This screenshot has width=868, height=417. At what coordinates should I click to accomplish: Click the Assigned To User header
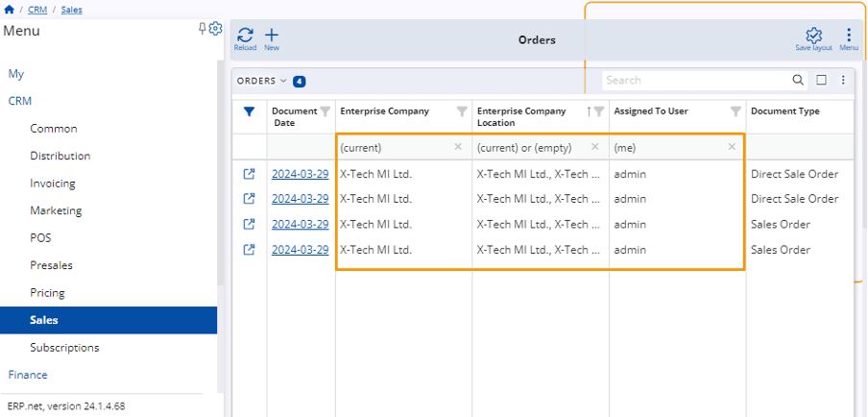[x=651, y=110]
